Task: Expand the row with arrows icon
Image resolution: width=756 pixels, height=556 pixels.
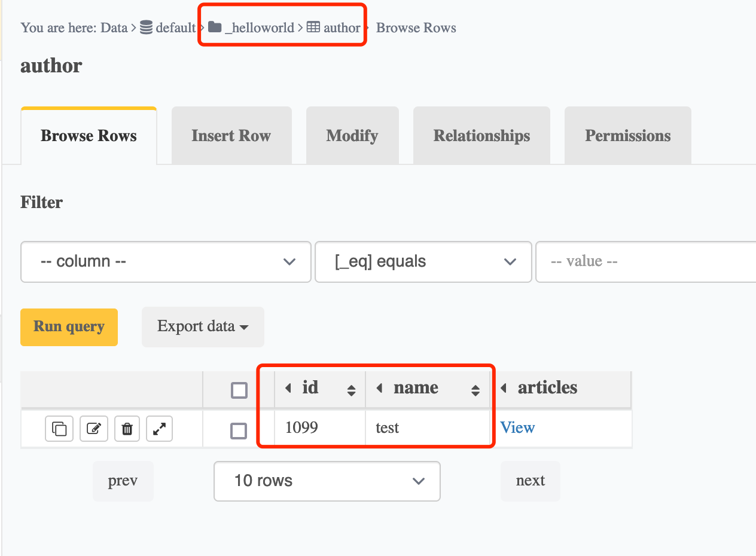Action: (x=159, y=429)
